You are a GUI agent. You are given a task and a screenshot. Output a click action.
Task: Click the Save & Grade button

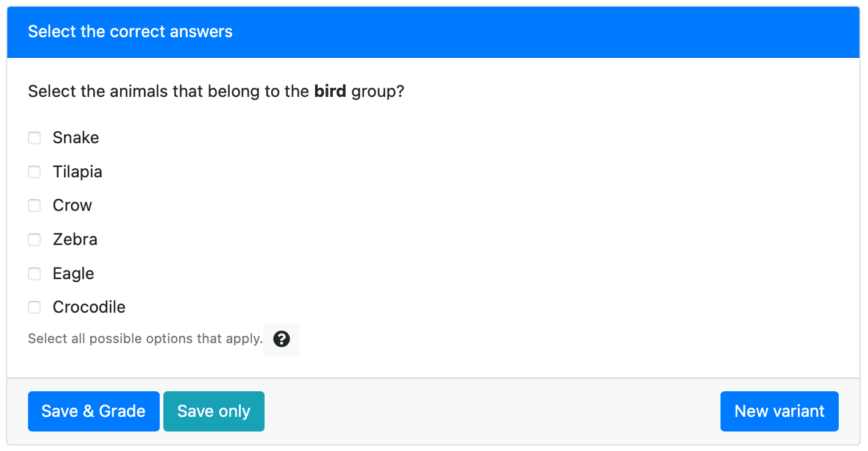tap(94, 411)
